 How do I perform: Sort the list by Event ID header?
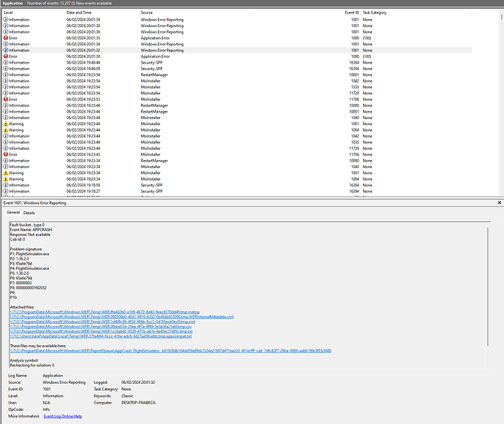click(x=351, y=12)
